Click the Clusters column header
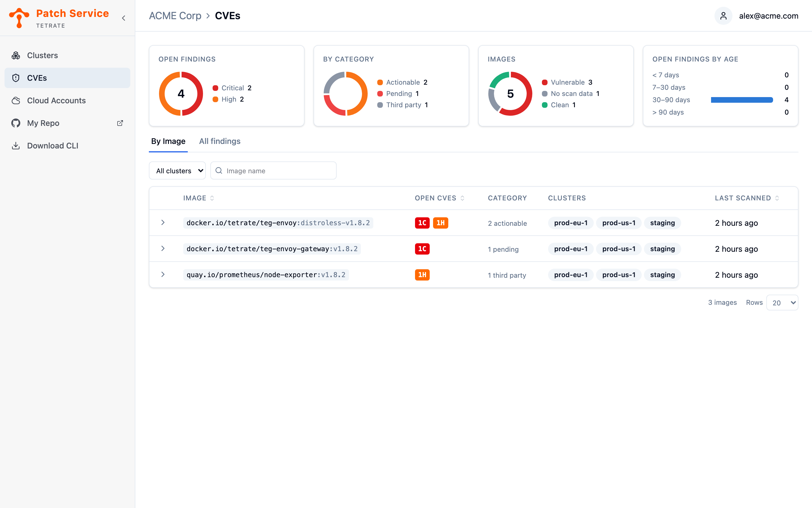Viewport: 812px width, 508px height. 567,198
